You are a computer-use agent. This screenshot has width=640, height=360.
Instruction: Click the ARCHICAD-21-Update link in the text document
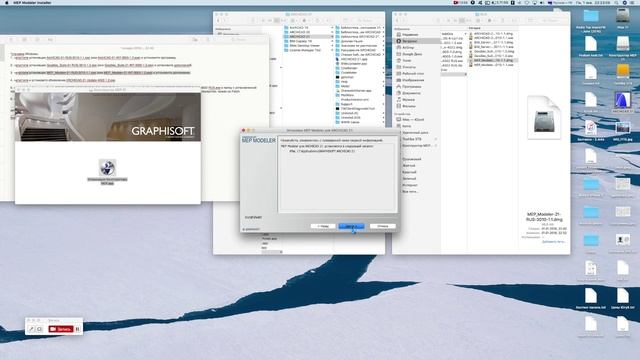point(91,80)
